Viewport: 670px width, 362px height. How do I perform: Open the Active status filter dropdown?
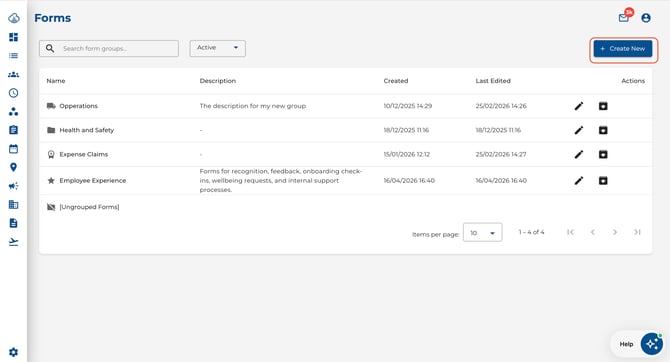(217, 48)
